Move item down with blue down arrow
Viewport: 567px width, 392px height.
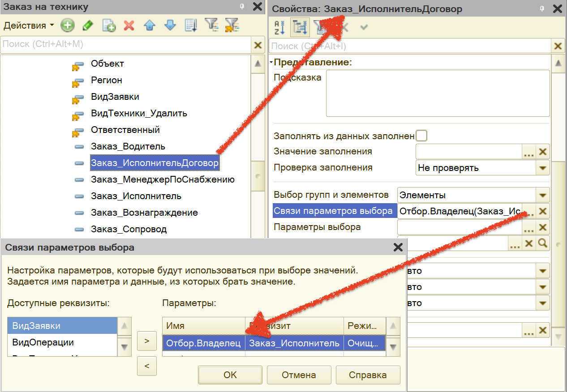(x=170, y=26)
